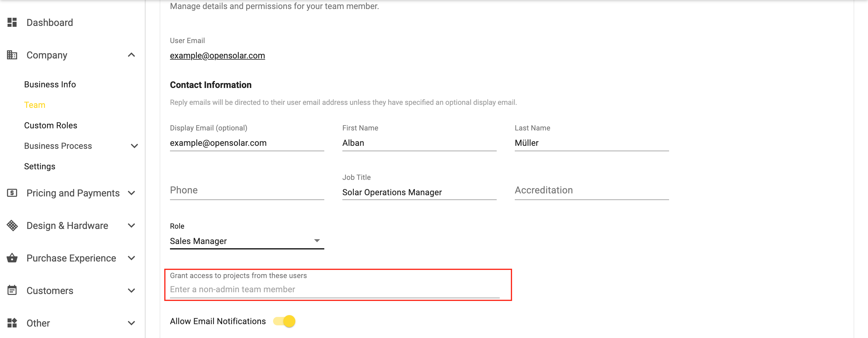The width and height of the screenshot is (868, 338).
Task: Click the Customers calendar icon
Action: 12,290
